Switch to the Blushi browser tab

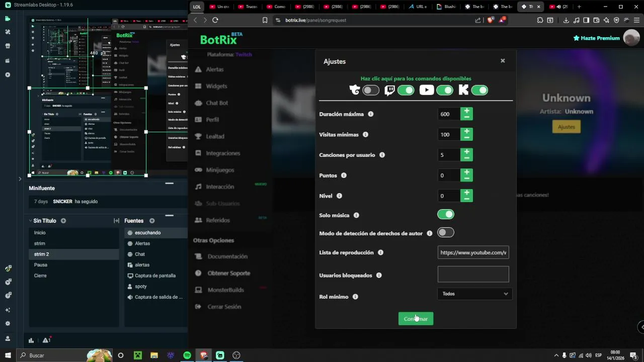(x=446, y=7)
